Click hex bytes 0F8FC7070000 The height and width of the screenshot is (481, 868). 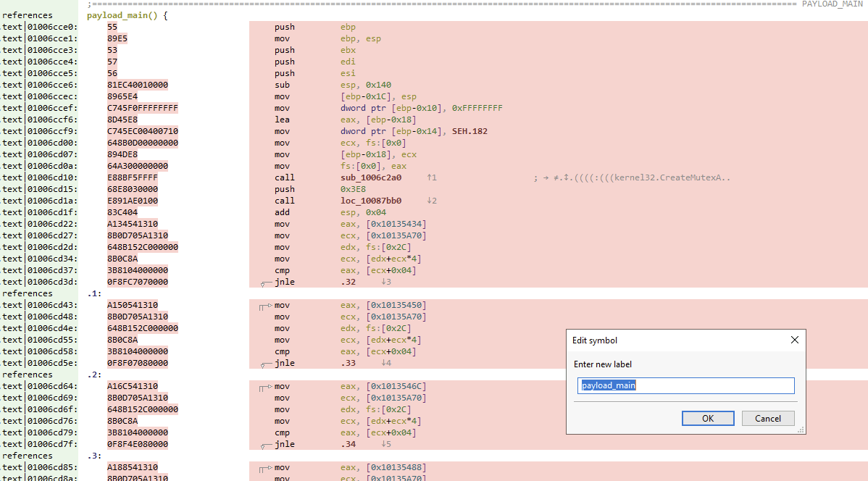coord(137,282)
